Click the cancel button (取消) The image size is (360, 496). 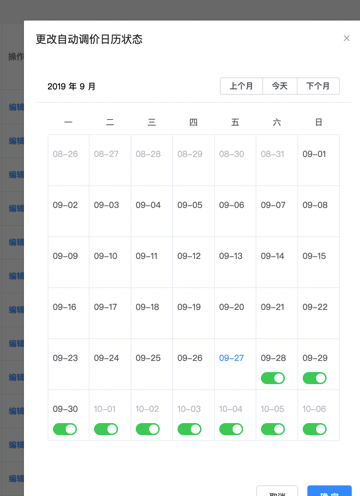[x=277, y=491]
